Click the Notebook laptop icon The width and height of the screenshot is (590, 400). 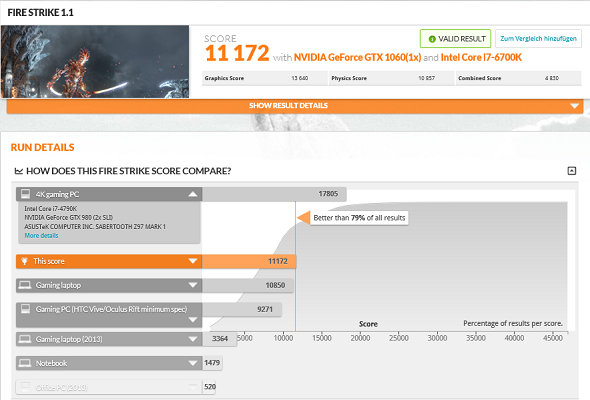click(x=25, y=363)
